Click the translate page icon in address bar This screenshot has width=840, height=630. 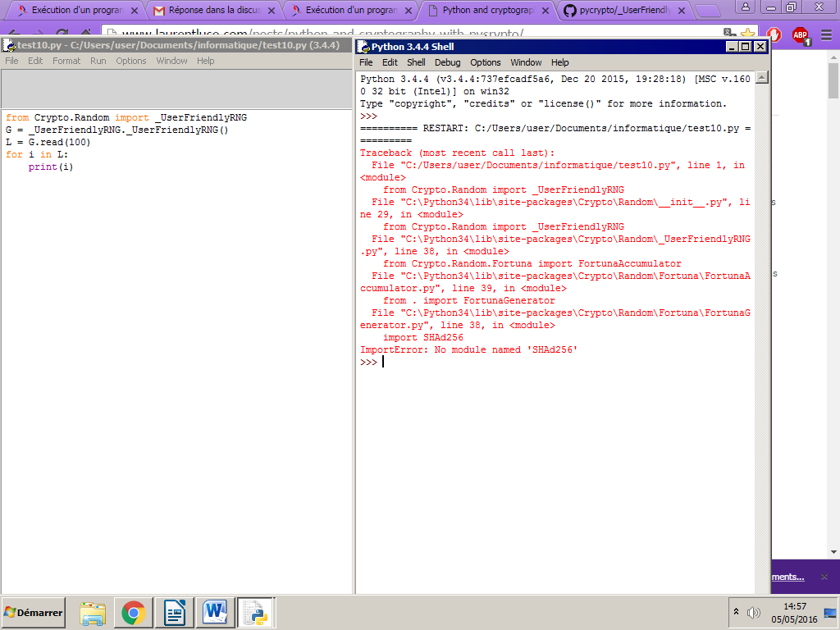click(729, 34)
